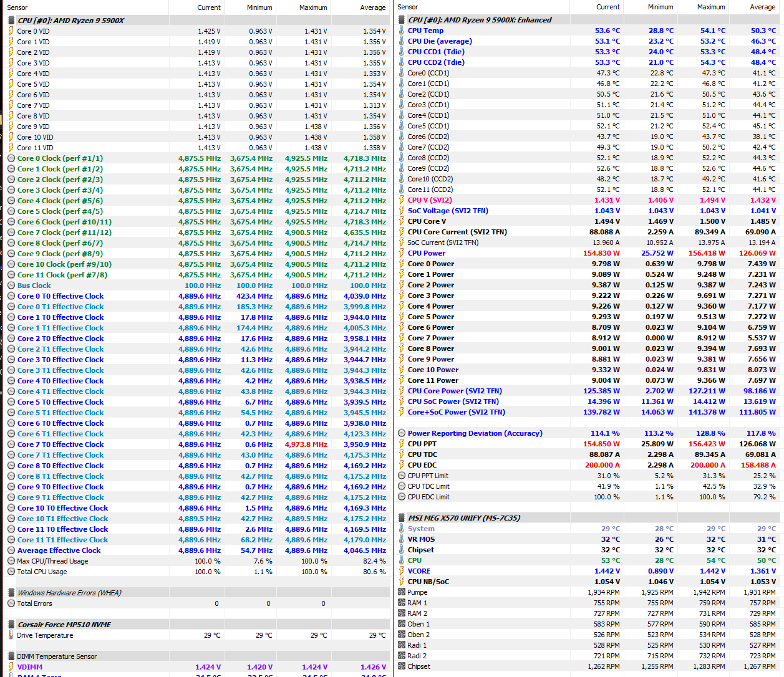Select the Core 5 T1 Effective Clock row
The height and width of the screenshot is (677, 784).
pyautogui.click(x=196, y=413)
